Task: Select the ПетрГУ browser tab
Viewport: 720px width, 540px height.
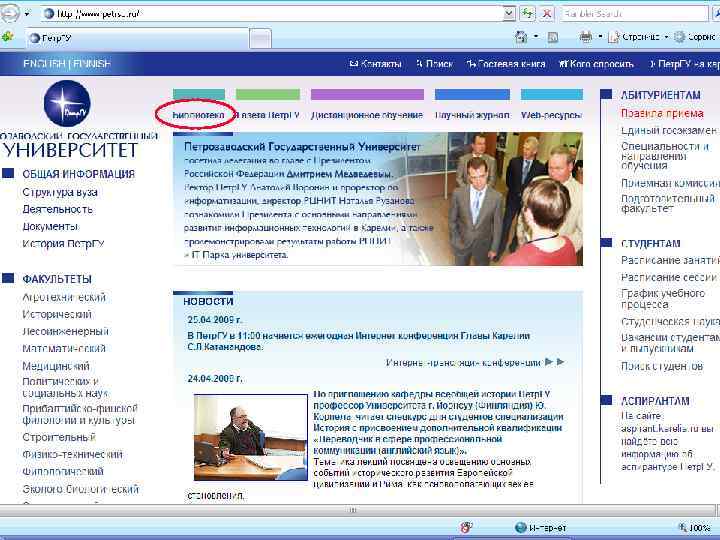Action: point(138,38)
